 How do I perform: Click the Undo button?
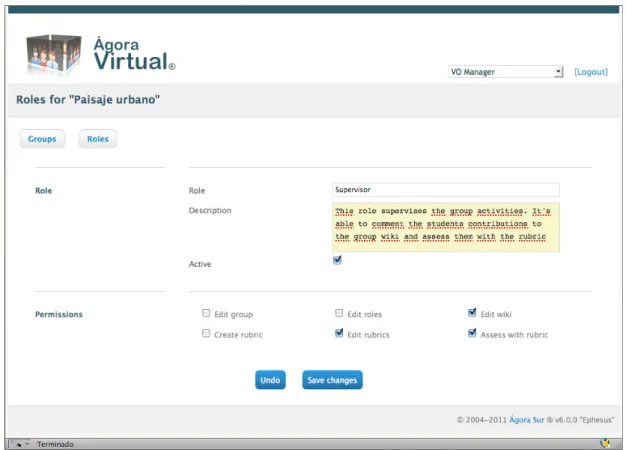click(270, 380)
